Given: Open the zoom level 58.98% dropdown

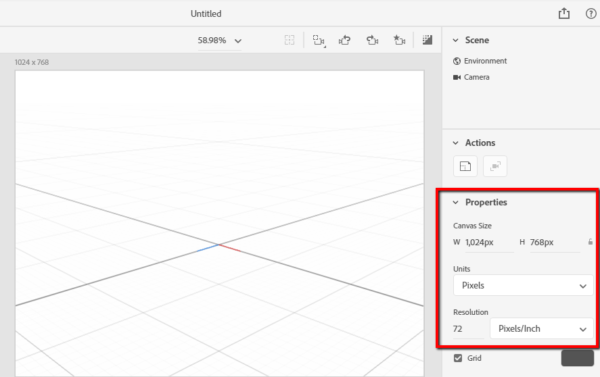Looking at the screenshot, I should (220, 41).
